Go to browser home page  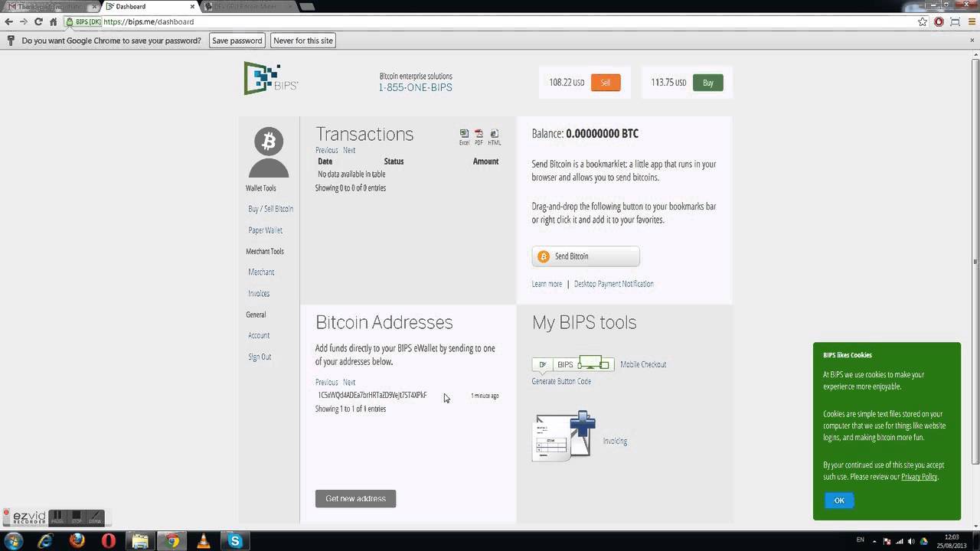[x=53, y=21]
